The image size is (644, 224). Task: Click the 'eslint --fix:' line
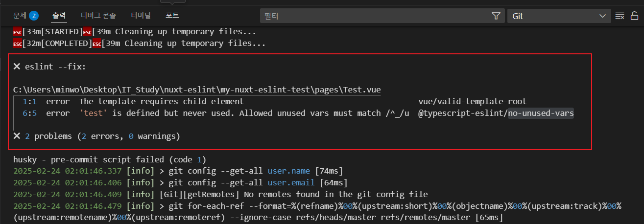pyautogui.click(x=49, y=67)
